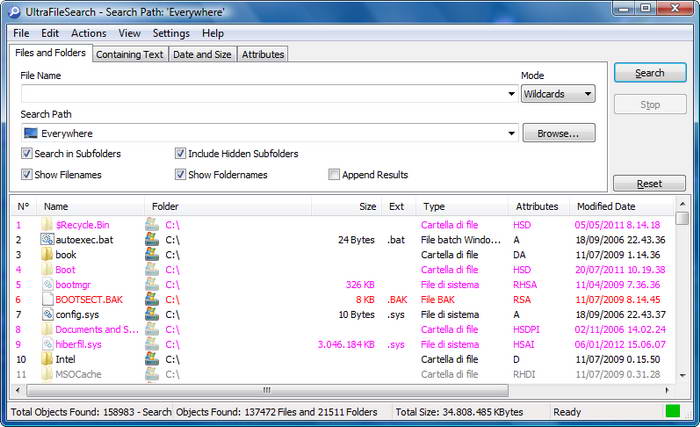Screen dimensions: 700x427
Task: Sort results by Size column header
Action: pyautogui.click(x=346, y=206)
